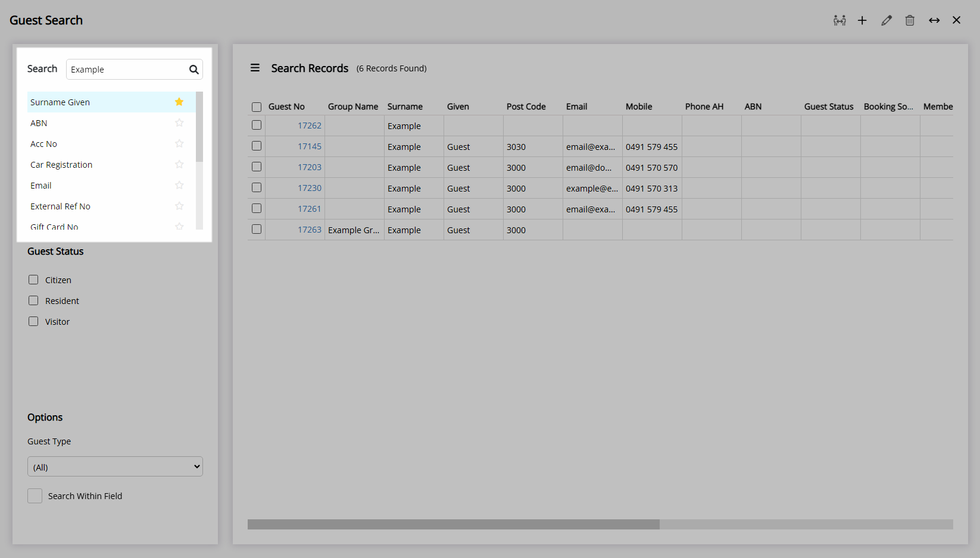Click mobile number 0491 570 570
980x558 pixels.
tap(651, 168)
